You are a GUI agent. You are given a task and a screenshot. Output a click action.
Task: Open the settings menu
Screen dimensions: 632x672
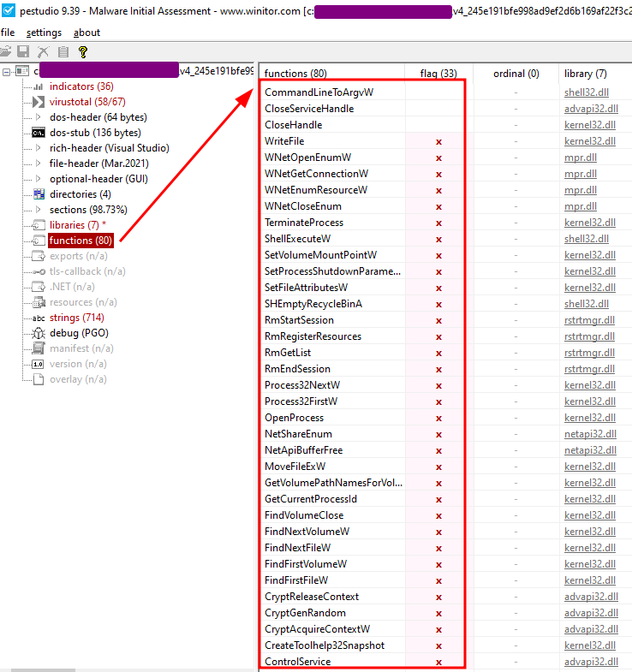click(44, 33)
